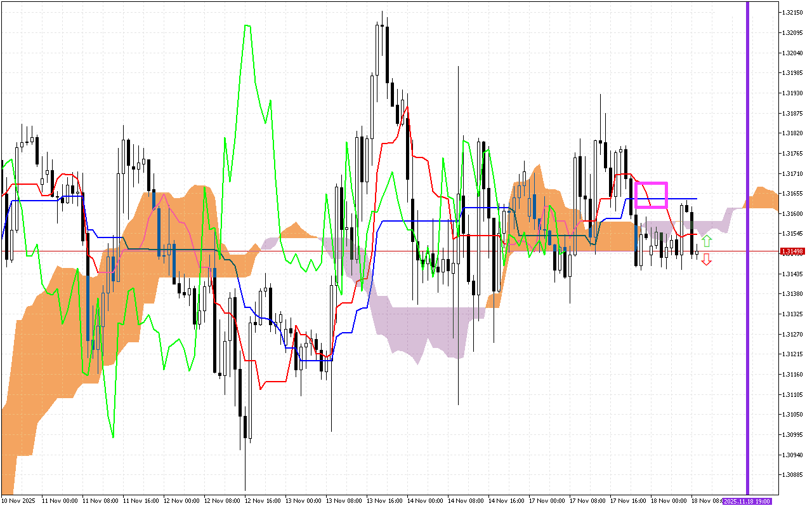
Task: Click the 10 Nov 2025 axis label
Action: coord(19,500)
